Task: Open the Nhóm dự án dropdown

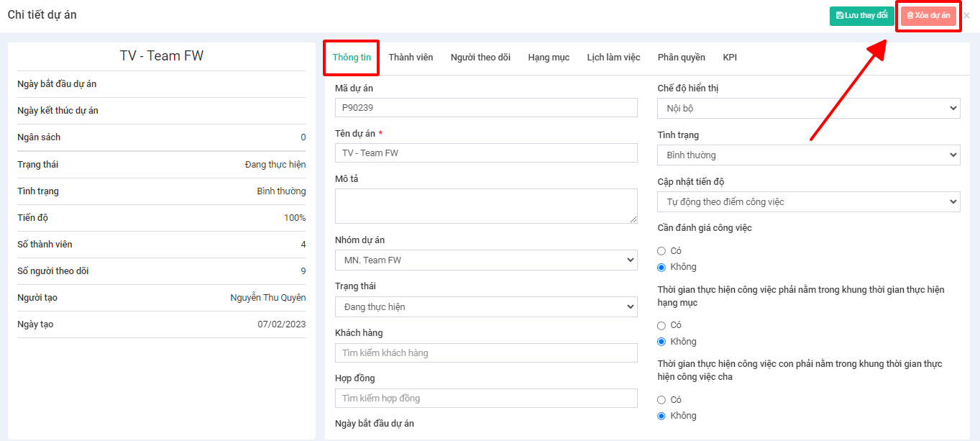Action: [x=486, y=260]
